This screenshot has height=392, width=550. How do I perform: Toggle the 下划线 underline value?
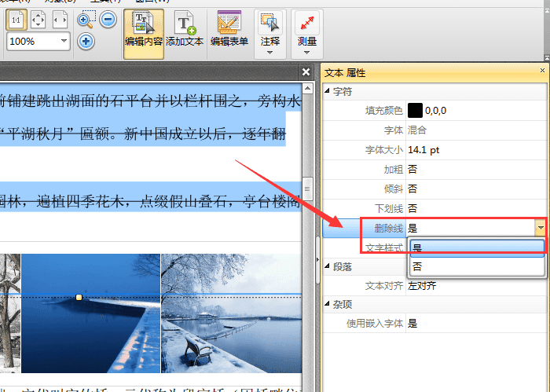tap(476, 209)
